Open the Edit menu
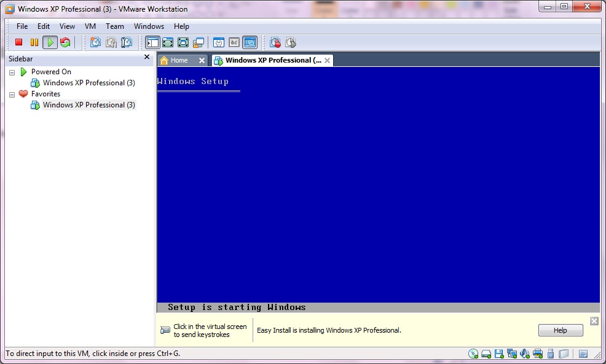This screenshot has height=364, width=606. click(43, 26)
